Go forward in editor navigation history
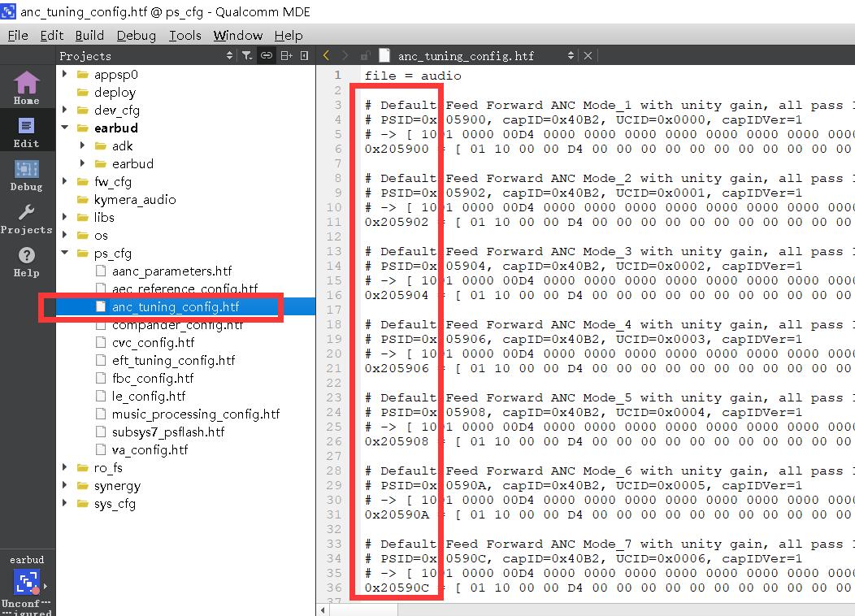This screenshot has height=616, width=855. click(x=345, y=55)
